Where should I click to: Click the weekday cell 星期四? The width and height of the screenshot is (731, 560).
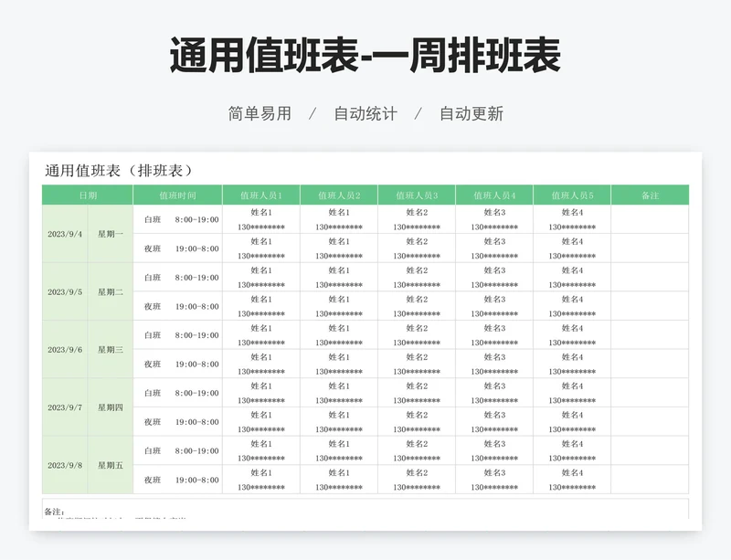pos(111,407)
